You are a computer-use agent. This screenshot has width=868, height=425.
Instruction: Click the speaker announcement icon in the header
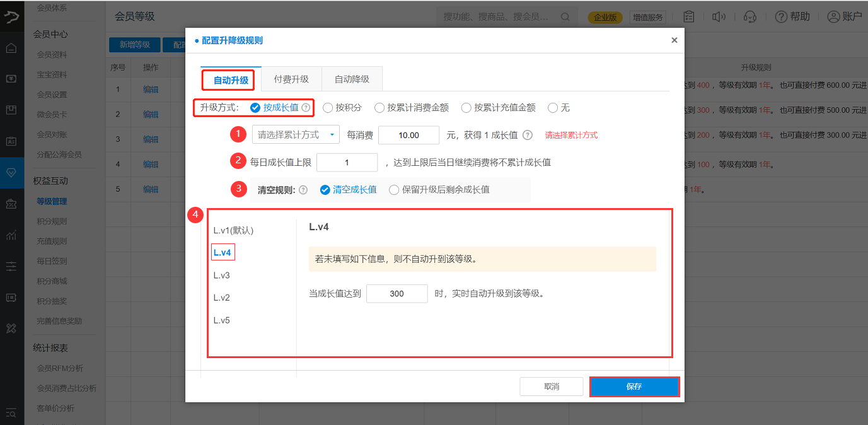tap(719, 17)
